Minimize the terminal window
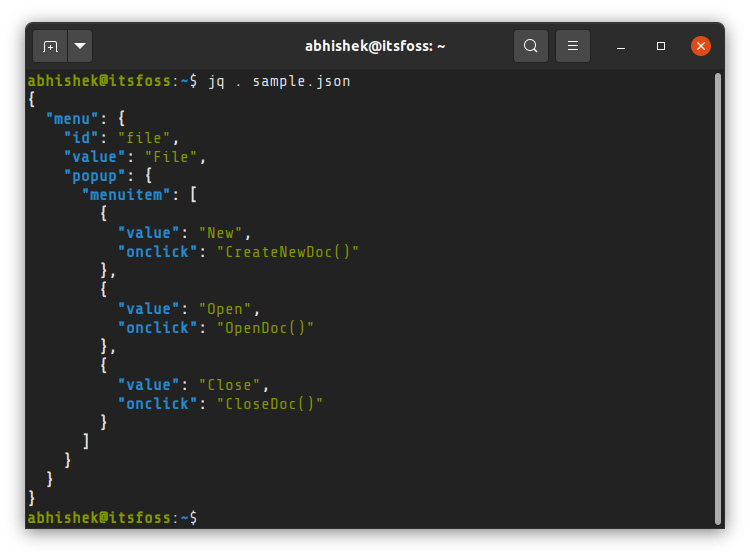 coord(621,47)
